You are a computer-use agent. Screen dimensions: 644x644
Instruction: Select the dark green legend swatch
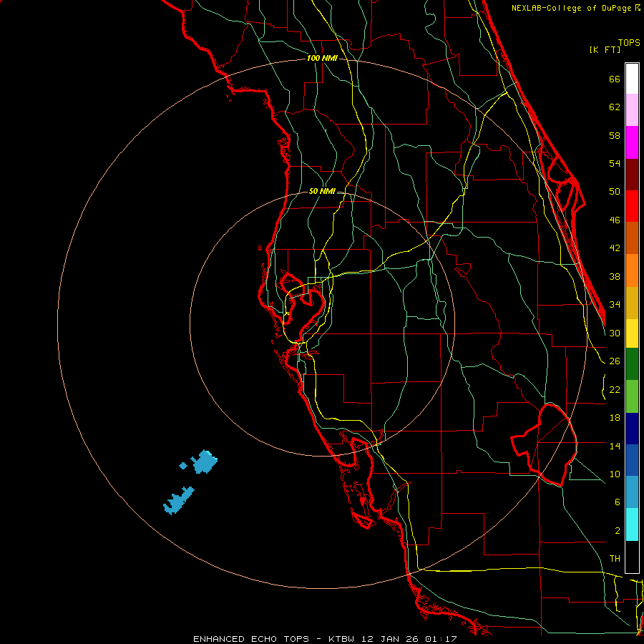coord(632,364)
